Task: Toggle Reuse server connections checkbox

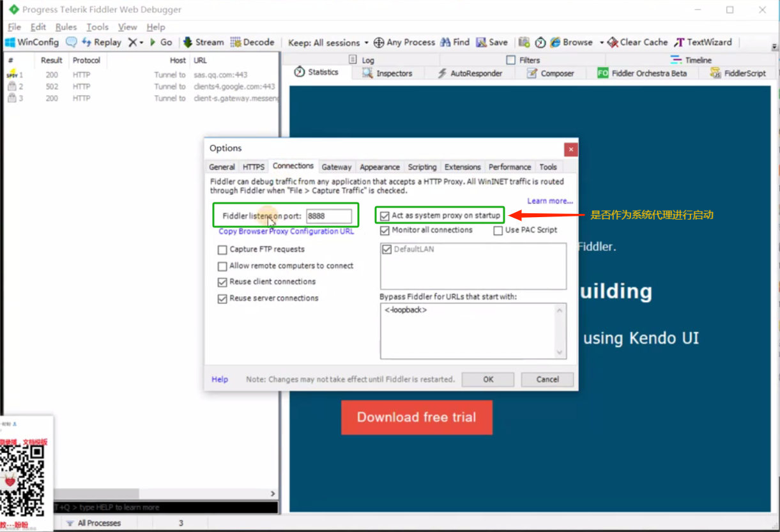Action: pyautogui.click(x=222, y=298)
